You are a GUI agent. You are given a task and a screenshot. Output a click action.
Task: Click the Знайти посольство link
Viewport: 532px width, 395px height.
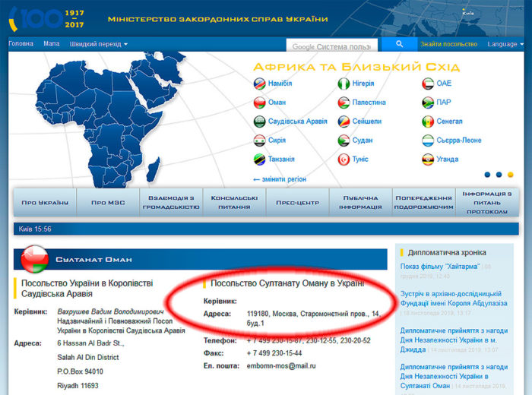tap(448, 45)
